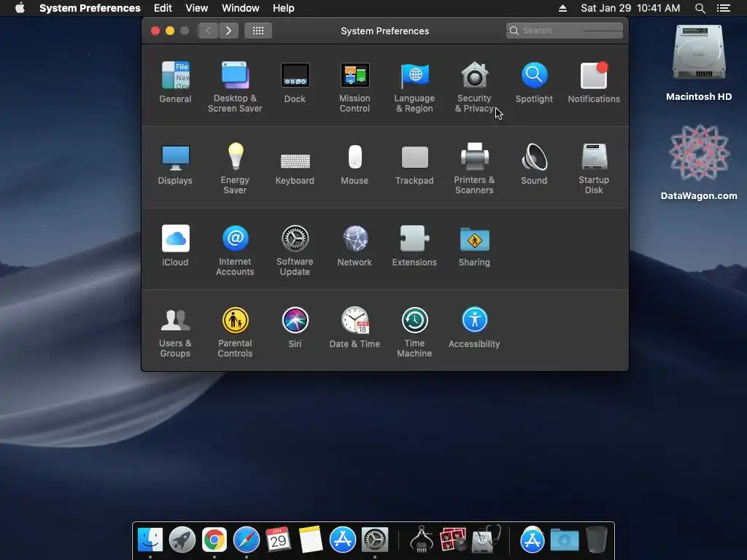747x560 pixels.
Task: Open Date & Time preferences
Action: coord(355,327)
